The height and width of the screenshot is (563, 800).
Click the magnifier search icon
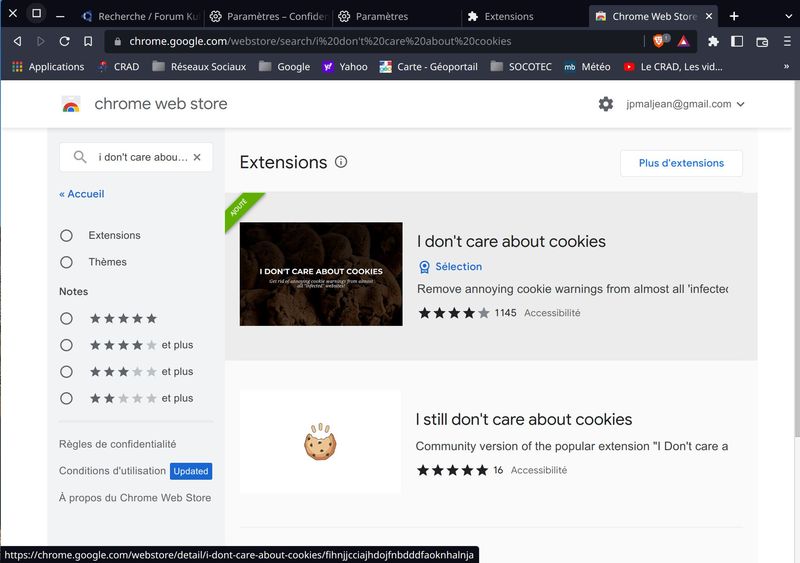coord(80,157)
